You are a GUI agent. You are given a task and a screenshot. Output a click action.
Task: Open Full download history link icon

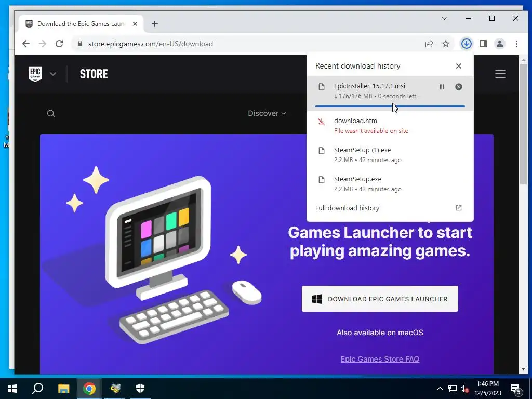tap(458, 208)
